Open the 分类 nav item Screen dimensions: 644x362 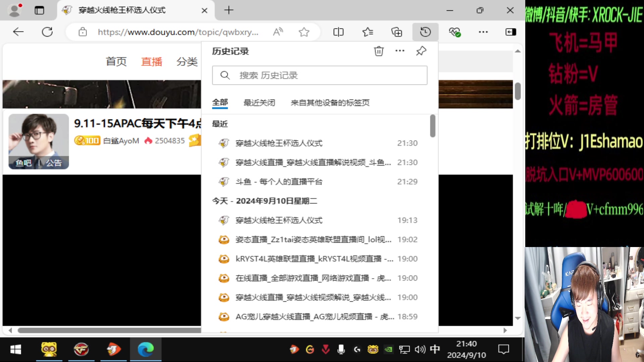pos(187,62)
